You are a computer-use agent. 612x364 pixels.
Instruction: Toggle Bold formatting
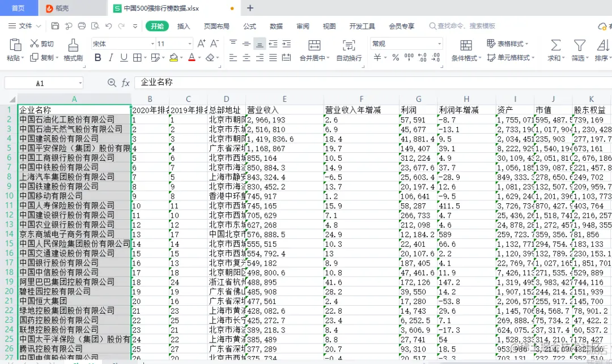pos(98,58)
